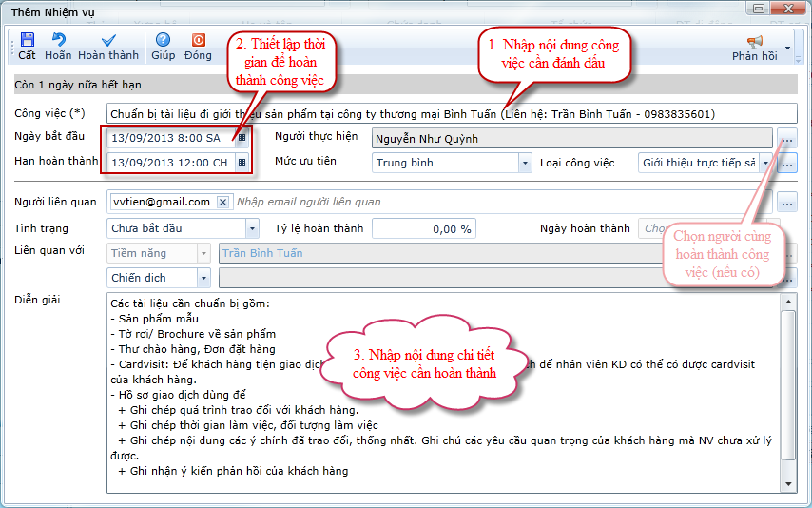812x508 pixels.
Task: Remove vvtien@gmail.com from Người liên quan
Action: pyautogui.click(x=222, y=202)
